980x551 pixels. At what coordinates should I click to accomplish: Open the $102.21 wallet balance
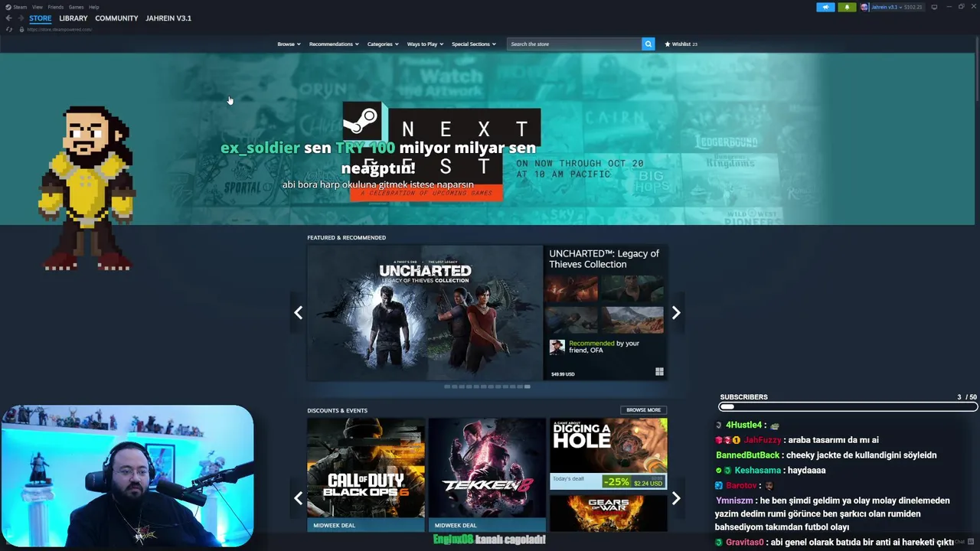pyautogui.click(x=913, y=7)
